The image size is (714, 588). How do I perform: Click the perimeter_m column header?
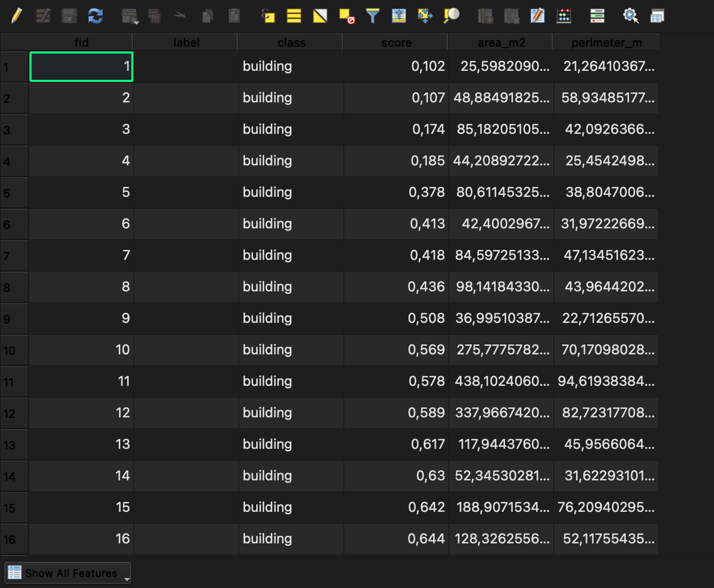tap(606, 42)
